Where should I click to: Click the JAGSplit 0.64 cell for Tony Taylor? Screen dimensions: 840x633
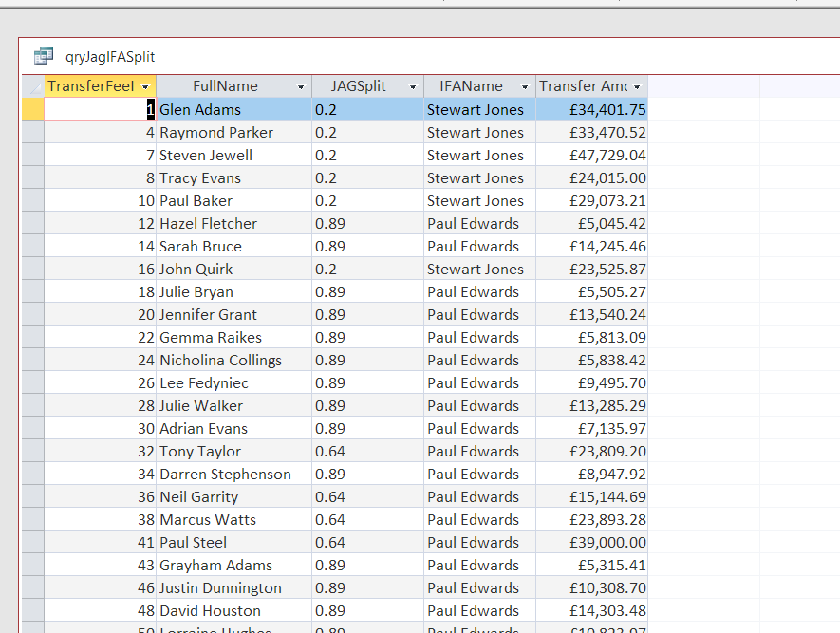(368, 451)
